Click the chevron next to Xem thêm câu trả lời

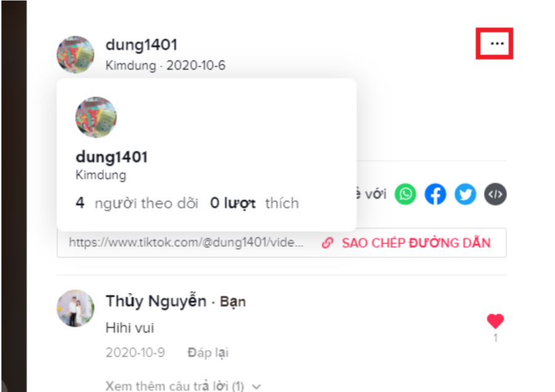pyautogui.click(x=257, y=386)
